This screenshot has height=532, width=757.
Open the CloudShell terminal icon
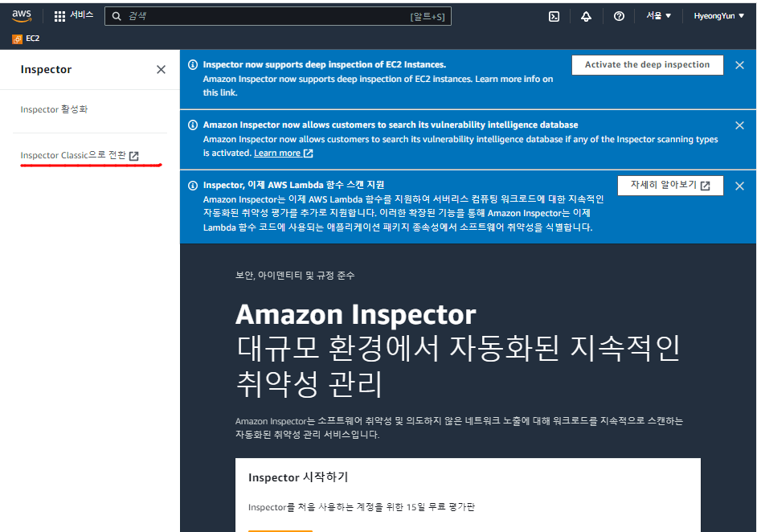click(x=554, y=16)
